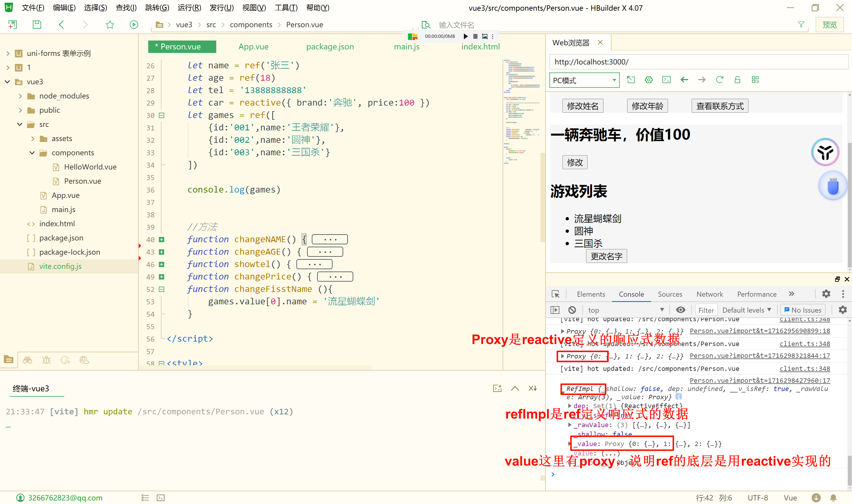Click the bookmark star icon
The width and height of the screenshot is (852, 504).
point(110,25)
